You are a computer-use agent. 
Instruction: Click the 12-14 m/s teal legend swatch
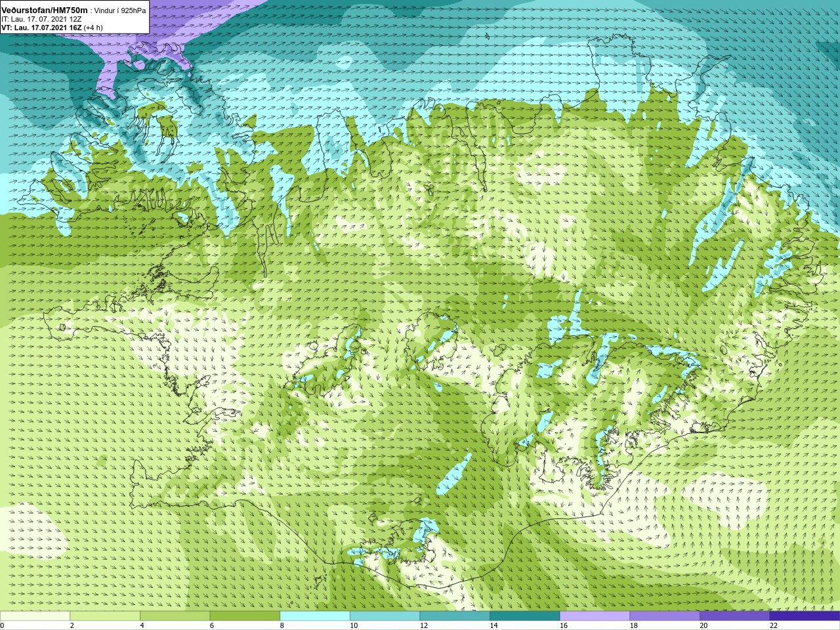pos(455,616)
